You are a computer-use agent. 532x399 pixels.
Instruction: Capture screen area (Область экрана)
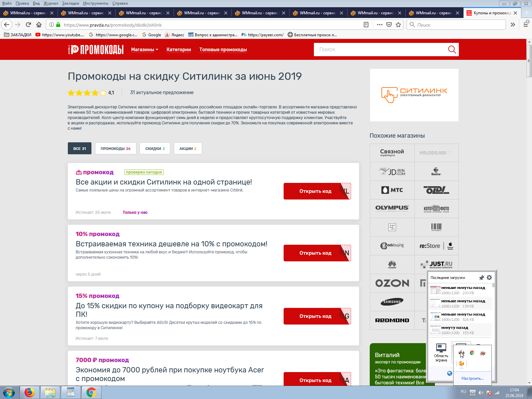(x=441, y=353)
